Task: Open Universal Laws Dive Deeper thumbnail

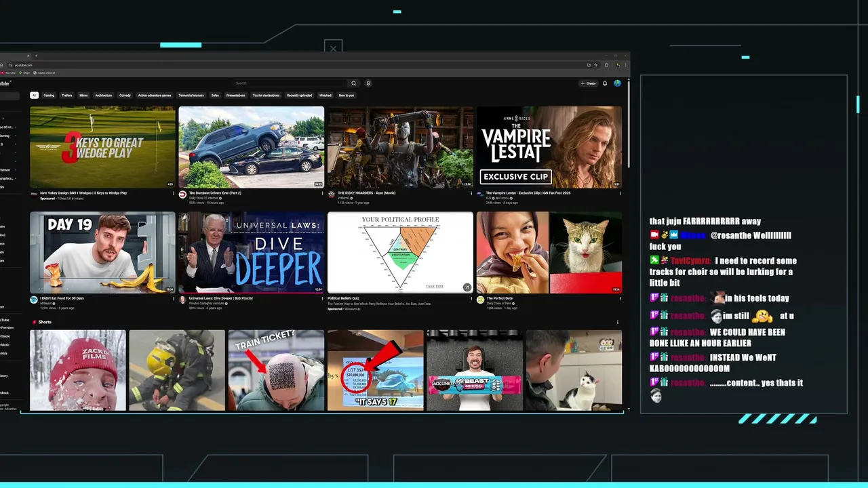Action: tap(252, 252)
